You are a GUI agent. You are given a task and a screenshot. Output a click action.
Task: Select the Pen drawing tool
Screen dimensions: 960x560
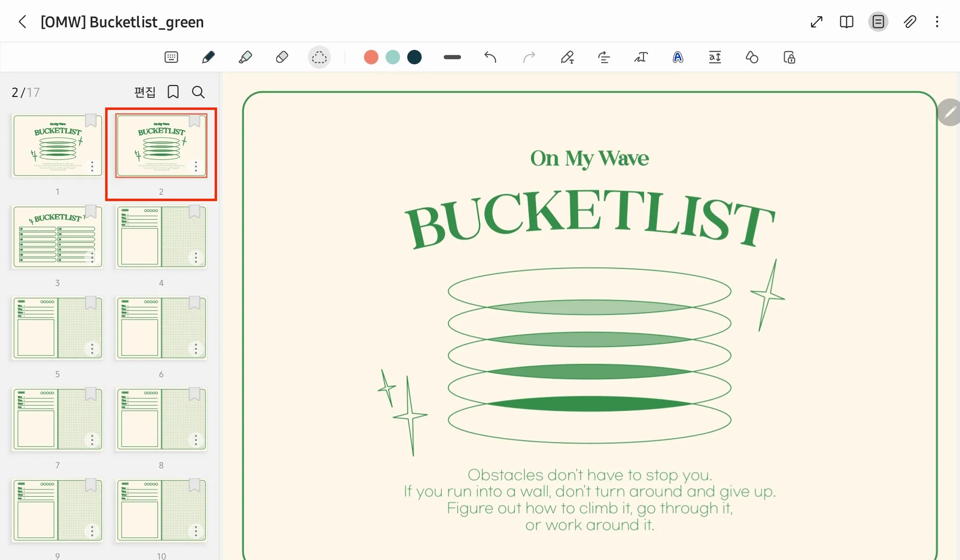[x=208, y=58]
